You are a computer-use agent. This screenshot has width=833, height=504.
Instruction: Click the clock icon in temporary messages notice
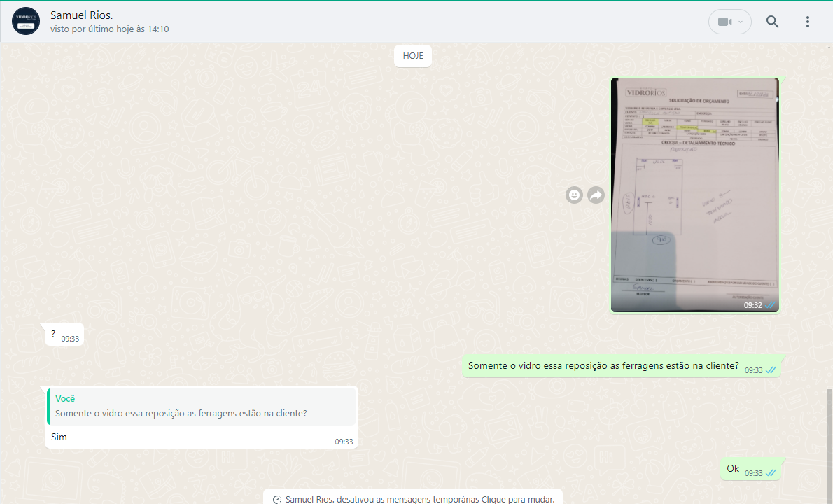pyautogui.click(x=276, y=500)
